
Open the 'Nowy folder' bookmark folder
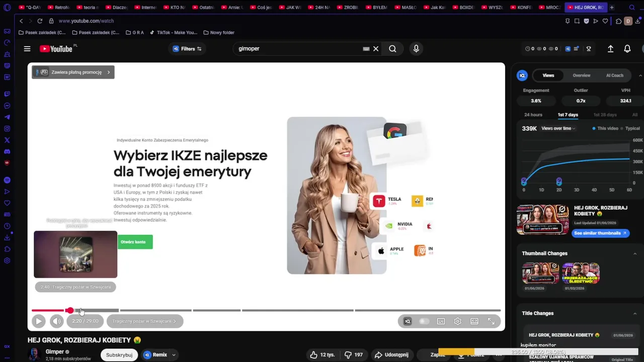click(219, 33)
